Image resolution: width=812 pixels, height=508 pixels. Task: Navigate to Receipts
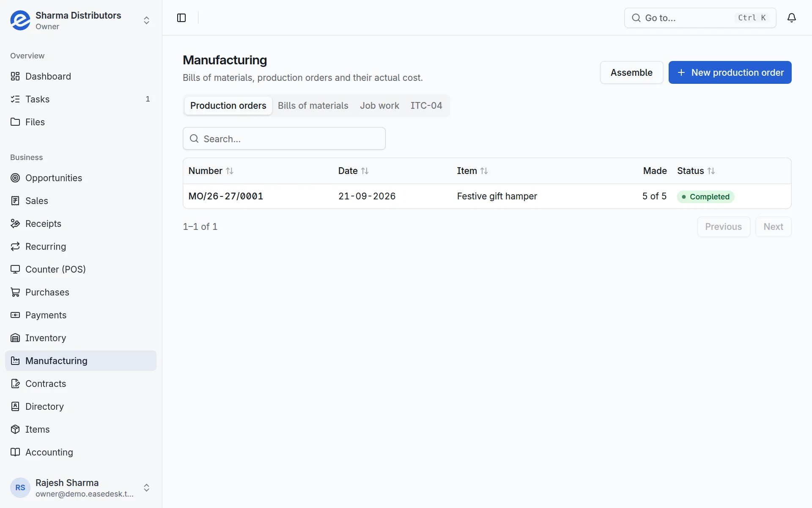(x=81, y=224)
